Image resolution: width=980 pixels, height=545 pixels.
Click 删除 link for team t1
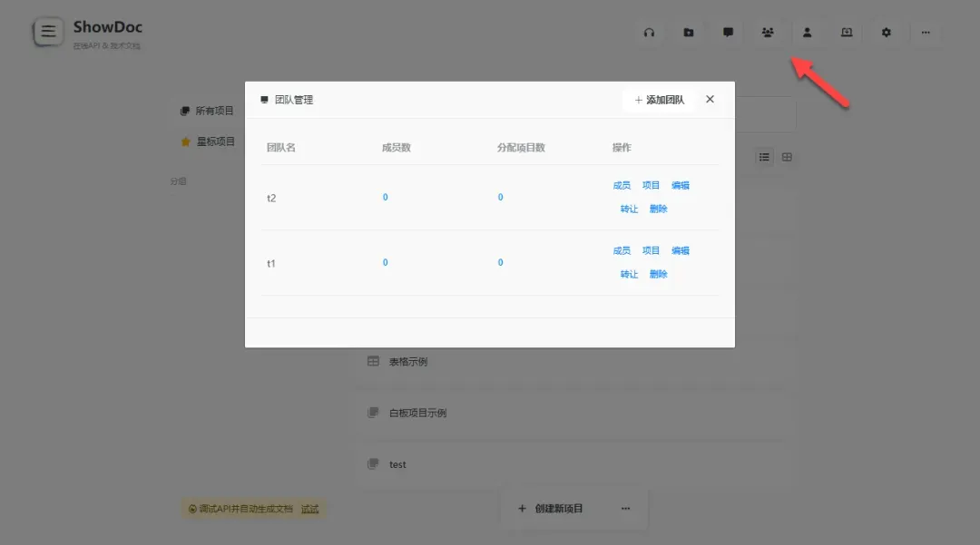coord(658,274)
